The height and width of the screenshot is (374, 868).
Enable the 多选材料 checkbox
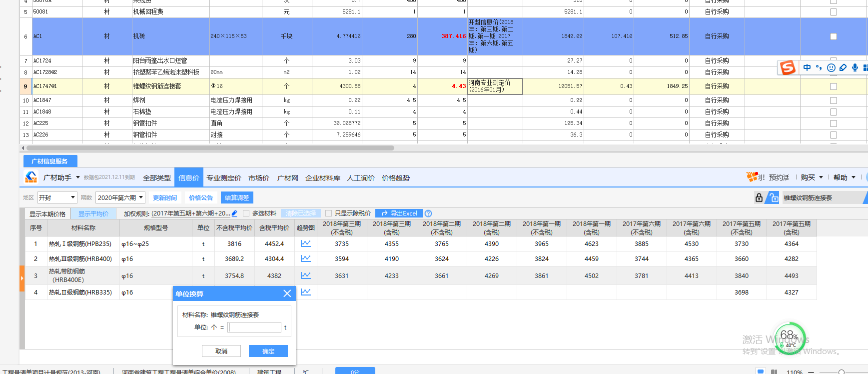[246, 213]
